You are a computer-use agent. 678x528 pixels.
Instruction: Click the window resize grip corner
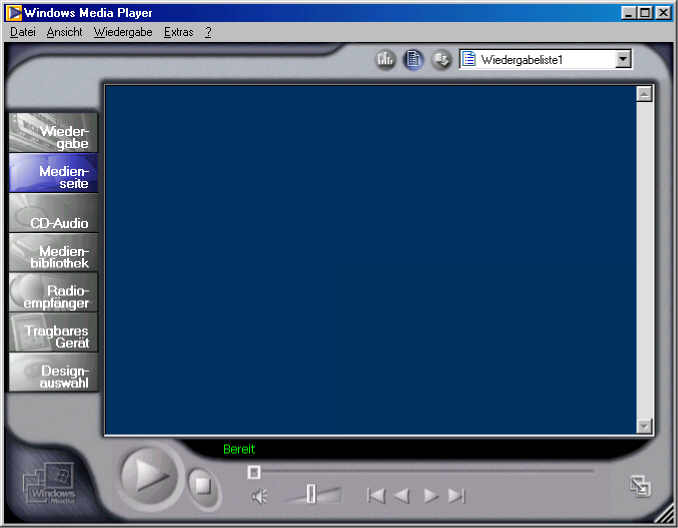click(x=665, y=514)
